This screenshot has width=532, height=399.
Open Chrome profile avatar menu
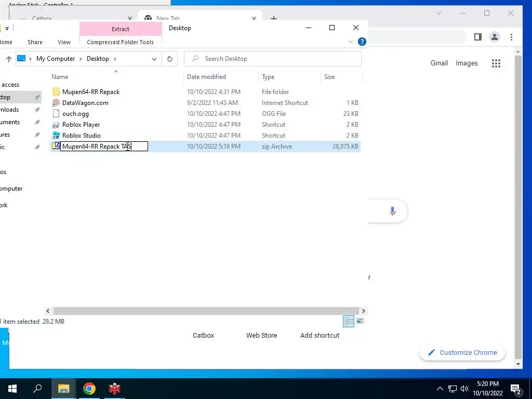495,37
